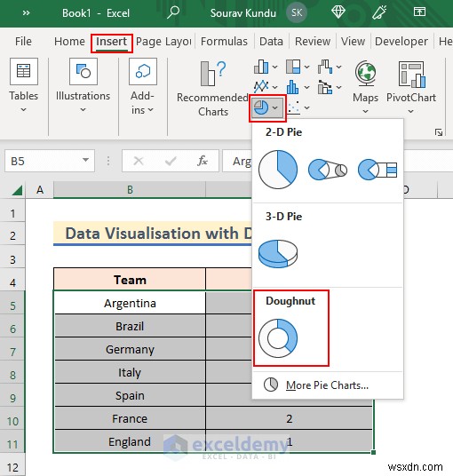This screenshot has width=453, height=476.
Task: Select column A header
Action: click(x=40, y=190)
